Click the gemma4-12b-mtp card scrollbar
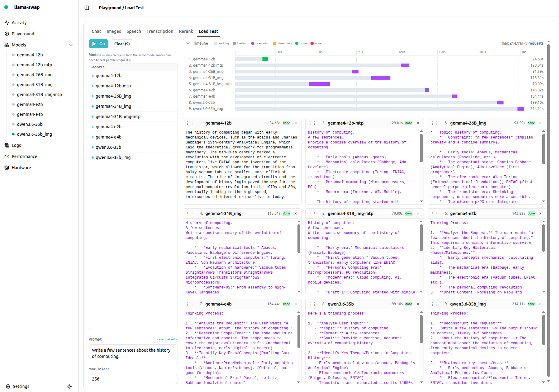Image resolution: width=559 pixels, height=392 pixels. [421, 148]
